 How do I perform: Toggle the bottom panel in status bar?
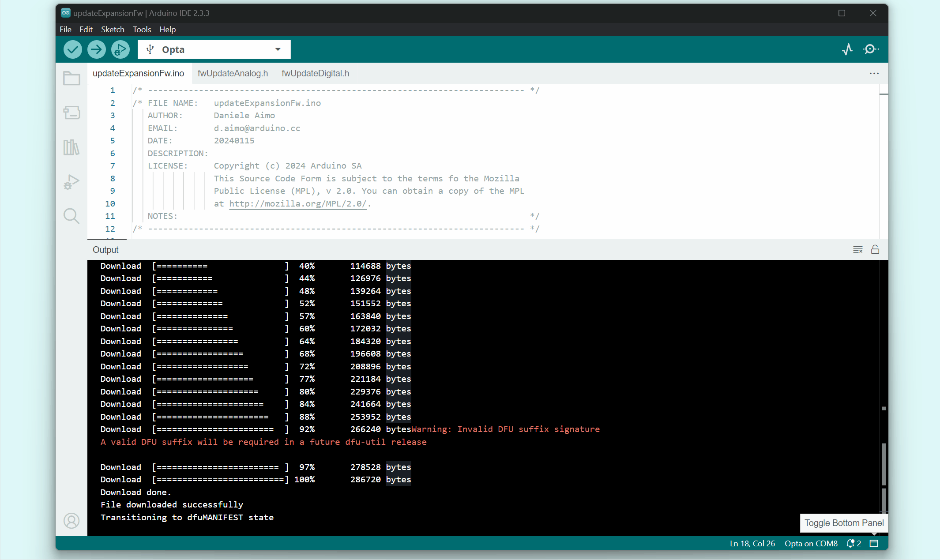tap(874, 544)
